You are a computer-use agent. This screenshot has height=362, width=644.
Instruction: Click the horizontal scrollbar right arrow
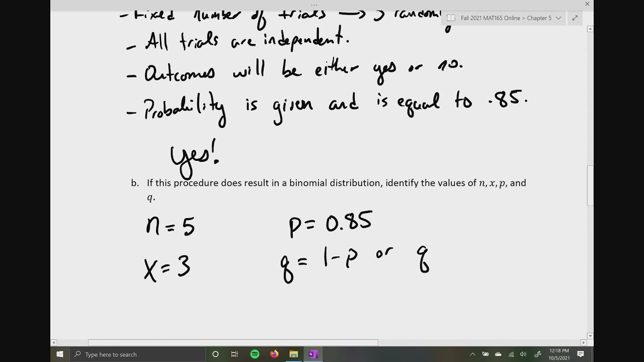coord(583,343)
